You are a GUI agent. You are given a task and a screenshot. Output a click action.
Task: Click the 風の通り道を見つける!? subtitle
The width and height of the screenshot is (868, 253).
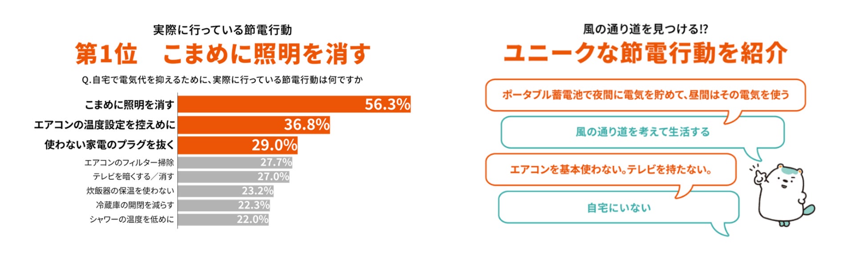[x=645, y=29]
